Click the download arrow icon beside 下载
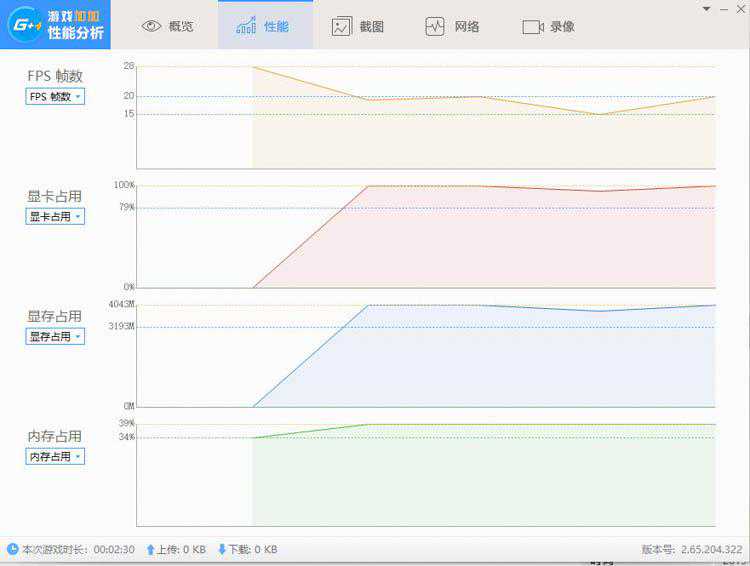The width and height of the screenshot is (750, 566). 222,549
